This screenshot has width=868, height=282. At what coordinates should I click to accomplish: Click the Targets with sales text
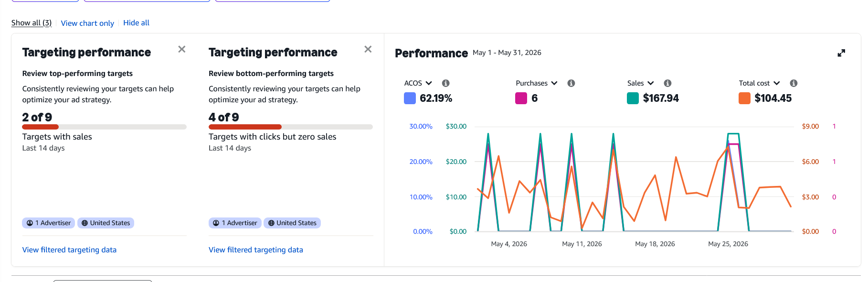coord(57,137)
